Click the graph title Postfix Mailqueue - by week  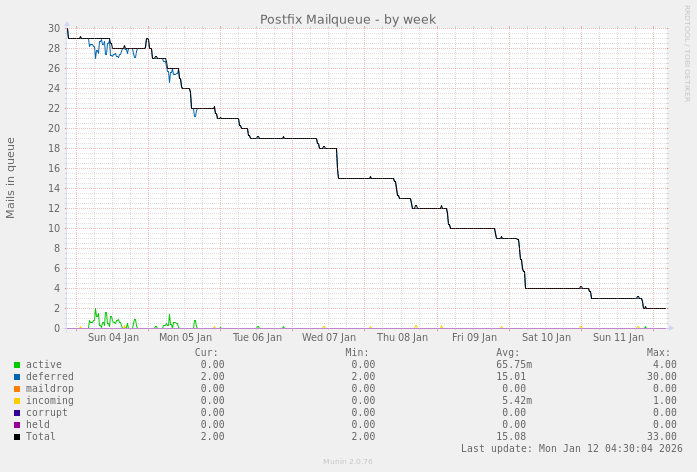[348, 20]
